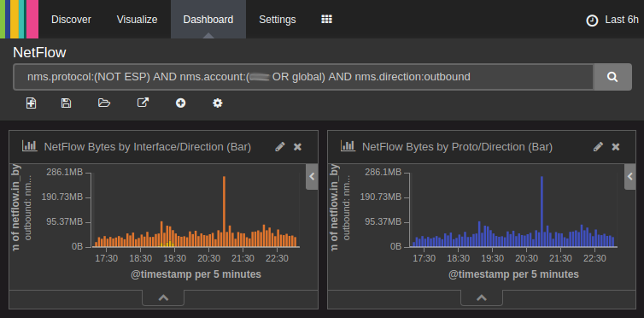Click bar chart icon of Interface/Direction panel
The width and height of the screenshot is (644, 318).
[x=30, y=146]
